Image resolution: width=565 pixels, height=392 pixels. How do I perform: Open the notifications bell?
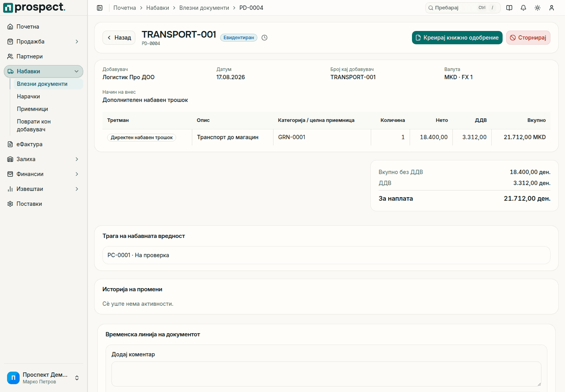pos(523,8)
